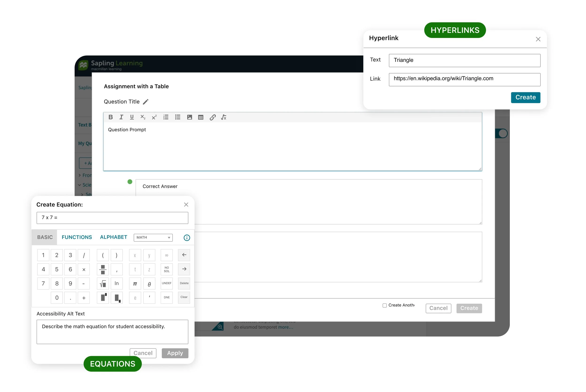The height and width of the screenshot is (392, 586).
Task: Click the Accessibility Alt Text box
Action: click(112, 332)
